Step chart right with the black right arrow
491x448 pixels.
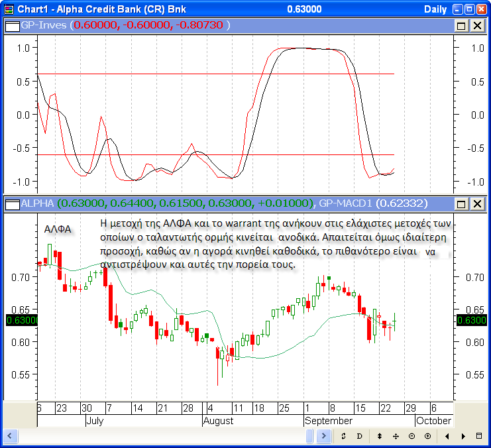[x=463, y=436]
